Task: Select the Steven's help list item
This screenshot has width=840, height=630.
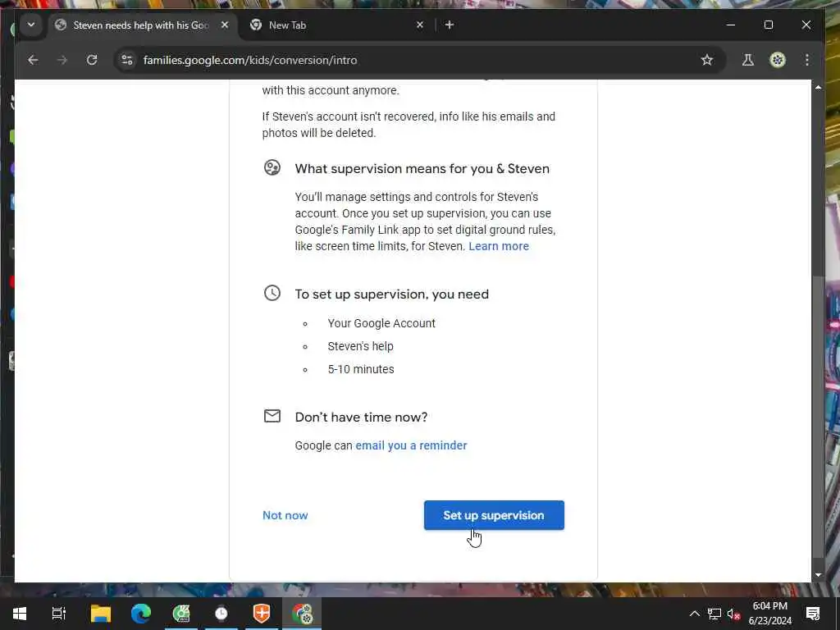Action: point(361,347)
